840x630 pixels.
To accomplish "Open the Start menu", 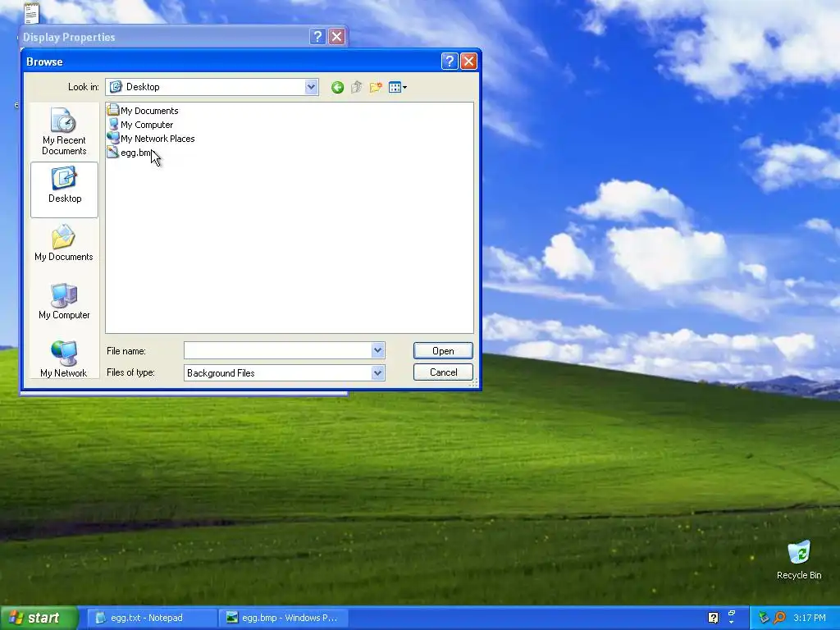I will coord(39,618).
